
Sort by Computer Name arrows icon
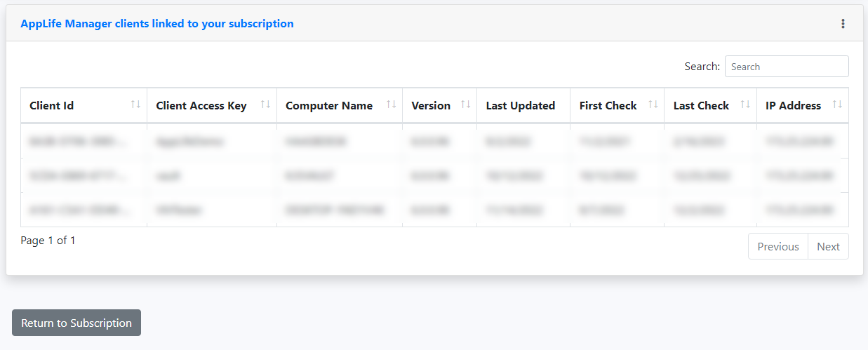pos(392,105)
